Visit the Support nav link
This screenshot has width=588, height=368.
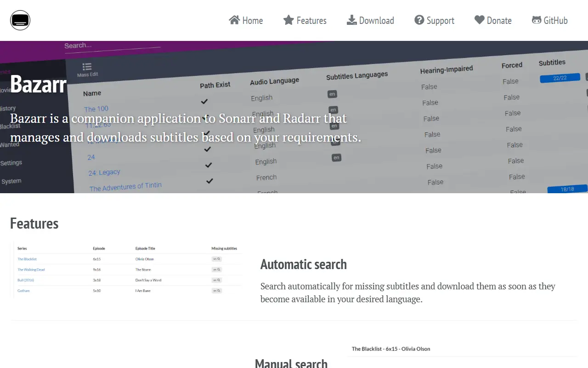tap(434, 20)
